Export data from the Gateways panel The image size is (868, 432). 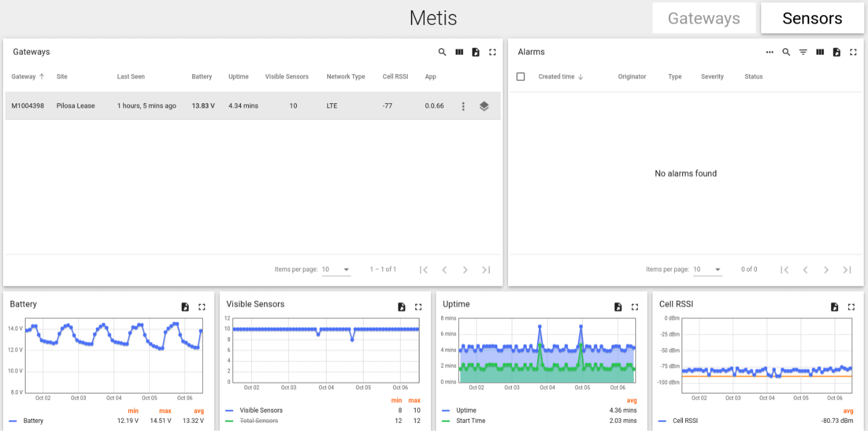click(x=476, y=52)
